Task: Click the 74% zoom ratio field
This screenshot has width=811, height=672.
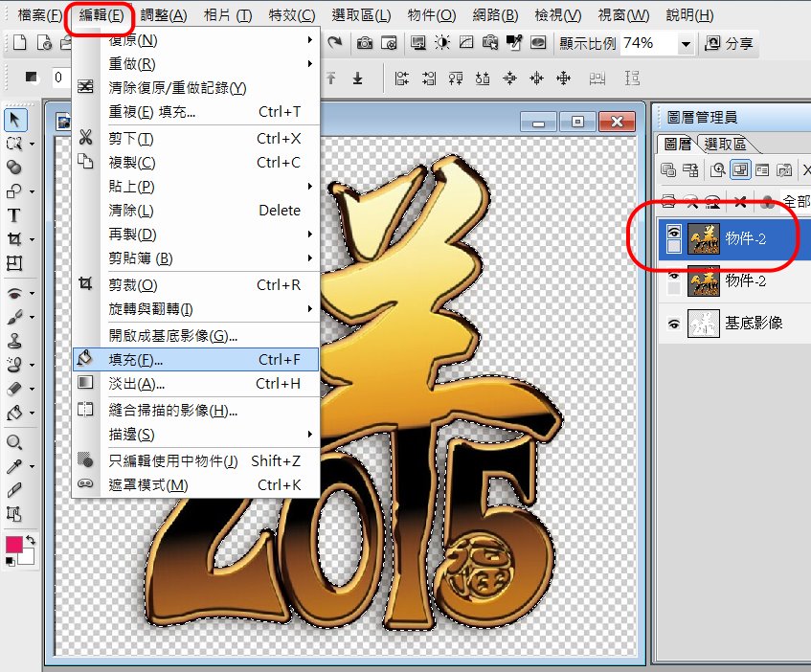Action: click(x=648, y=43)
